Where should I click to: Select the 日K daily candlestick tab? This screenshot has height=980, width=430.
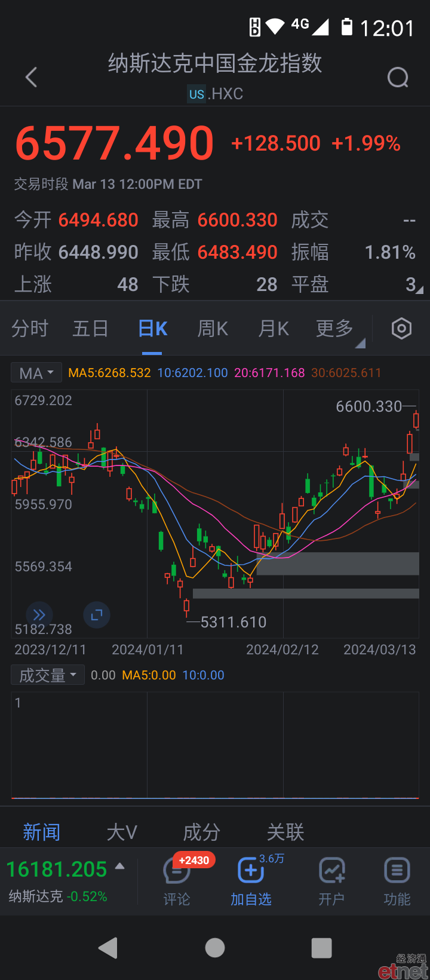point(153,329)
